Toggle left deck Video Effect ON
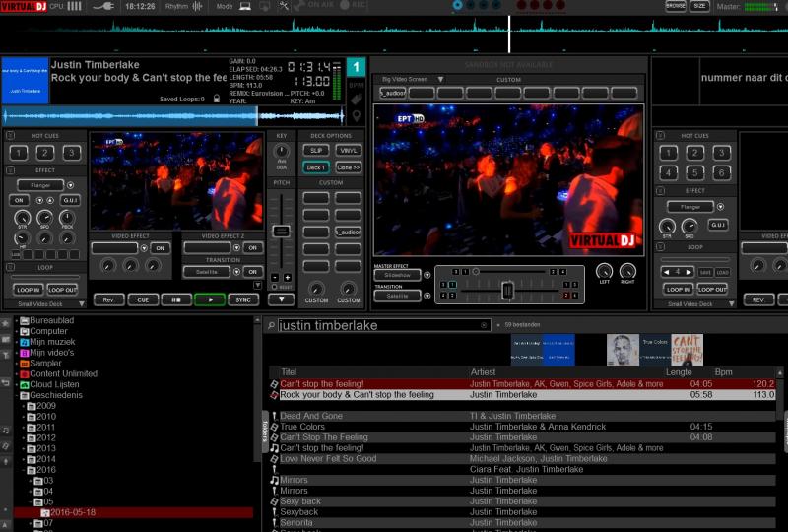788x532 pixels. click(x=160, y=248)
